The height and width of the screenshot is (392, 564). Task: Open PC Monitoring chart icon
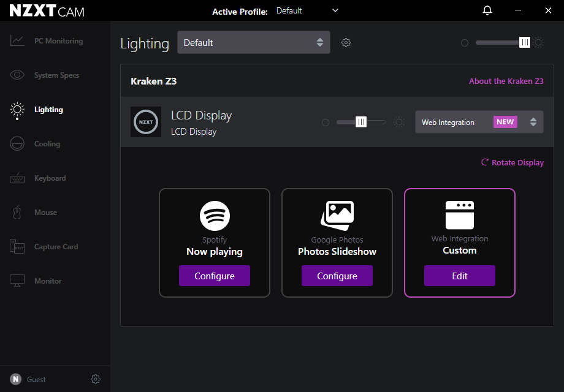coord(17,41)
